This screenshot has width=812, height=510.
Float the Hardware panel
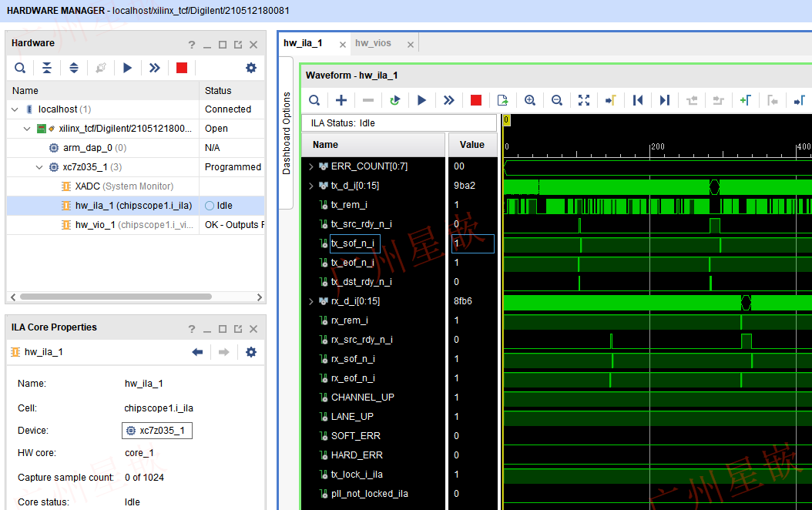[238, 45]
